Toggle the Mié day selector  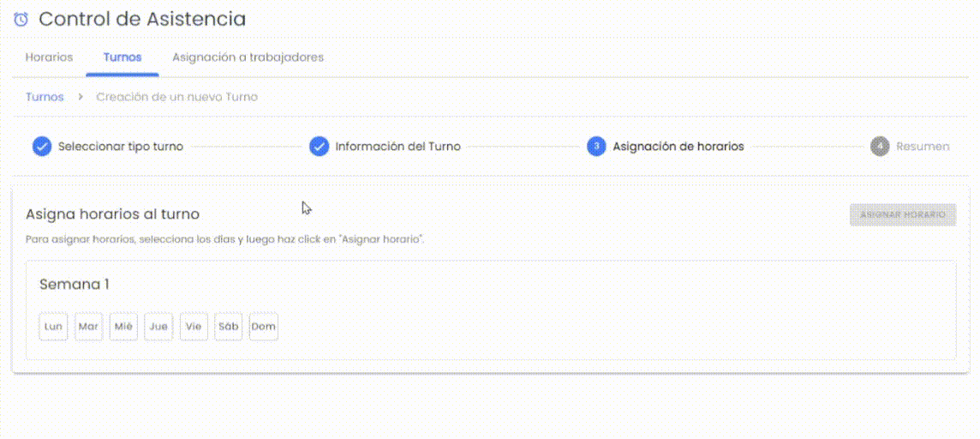click(x=123, y=327)
